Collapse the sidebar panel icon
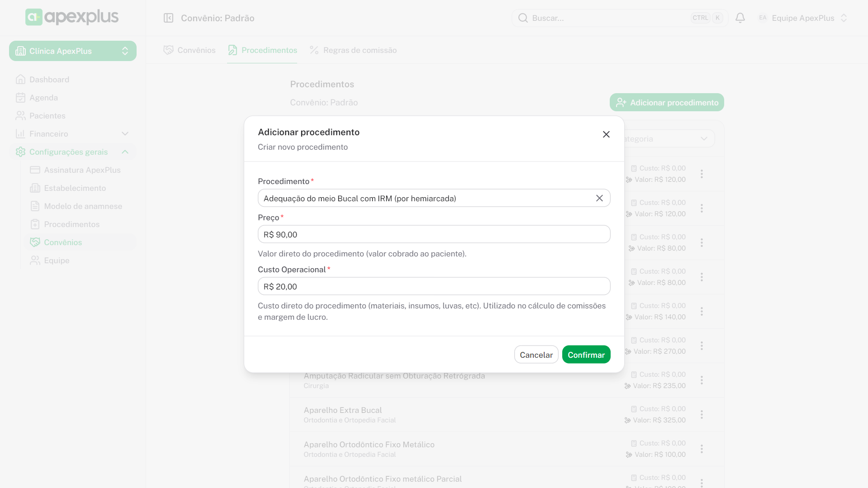 (168, 18)
